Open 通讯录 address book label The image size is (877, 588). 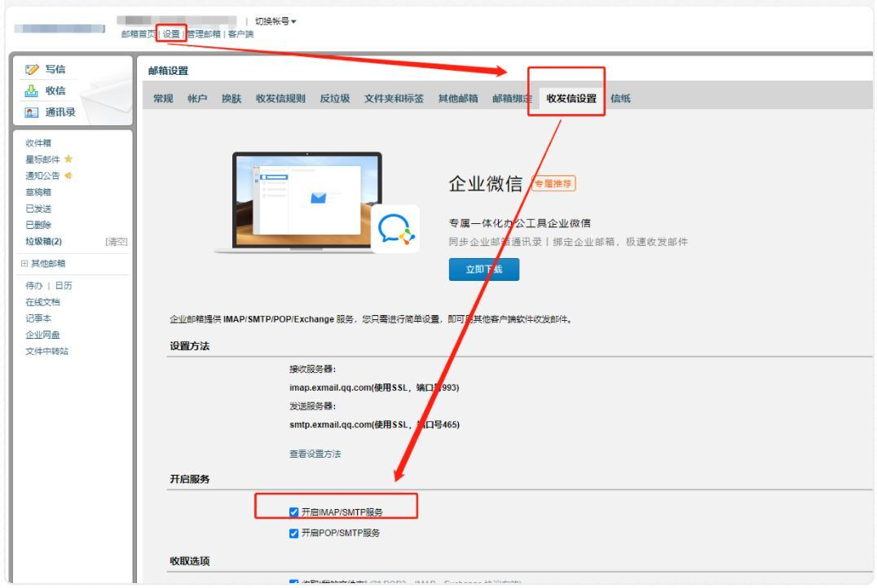(60, 112)
